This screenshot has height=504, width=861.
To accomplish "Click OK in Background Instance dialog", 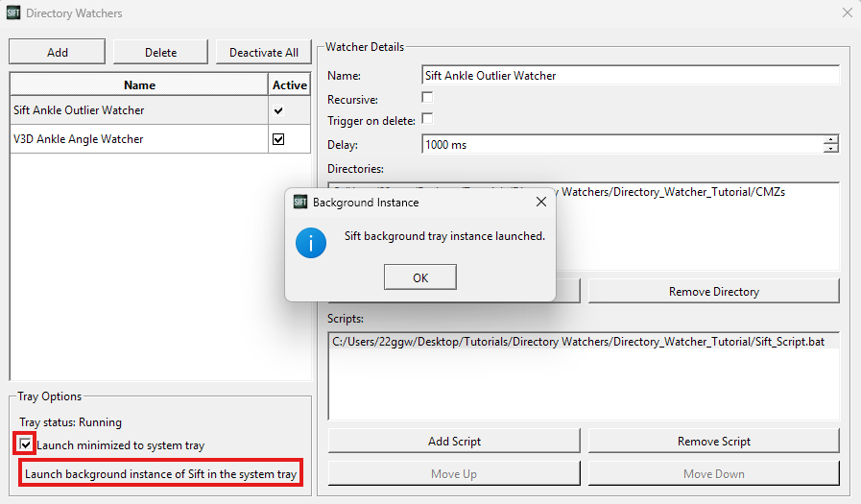I will (420, 277).
